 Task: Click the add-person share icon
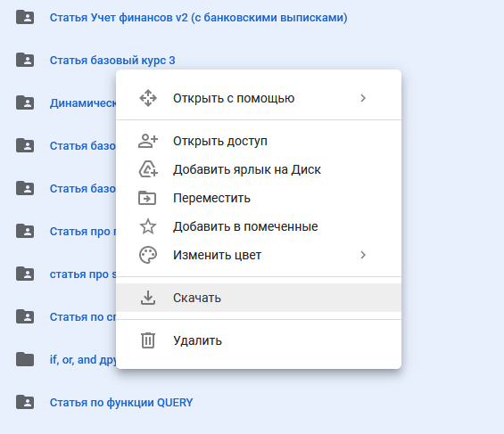[148, 141]
